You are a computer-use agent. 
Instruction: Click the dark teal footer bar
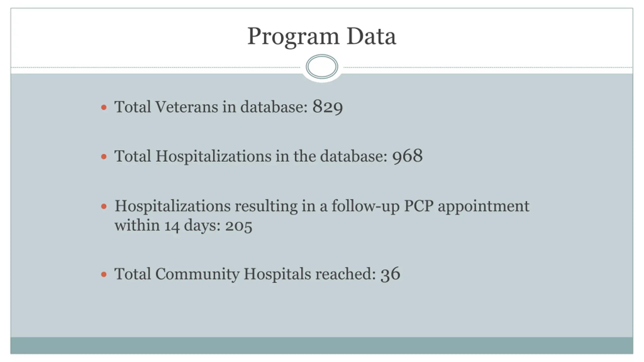point(322,345)
